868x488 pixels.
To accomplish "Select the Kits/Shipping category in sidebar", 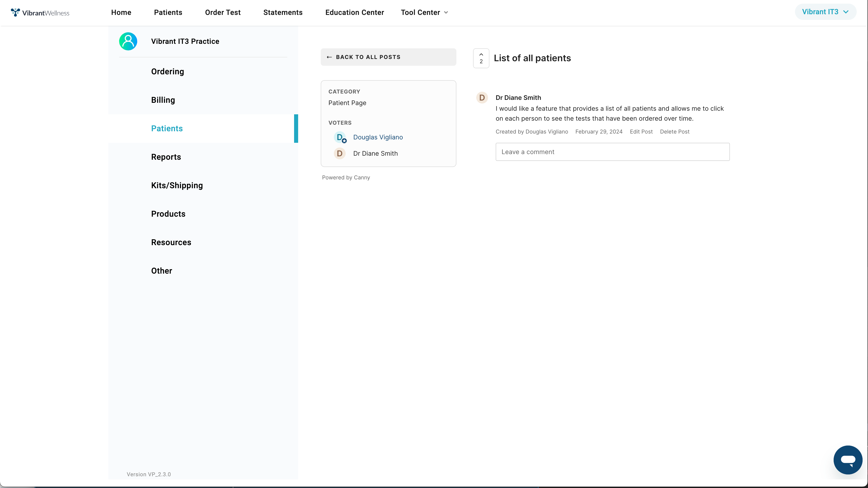I will (177, 185).
